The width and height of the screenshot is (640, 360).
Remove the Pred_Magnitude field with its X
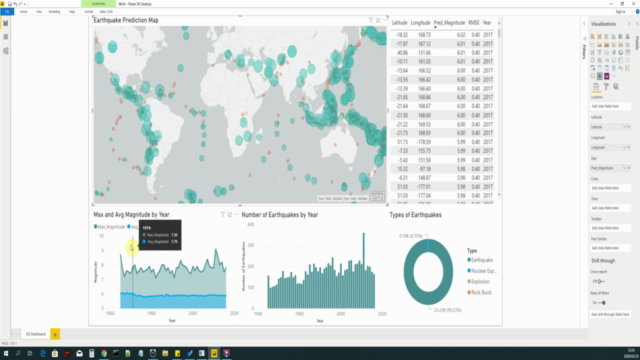click(629, 168)
